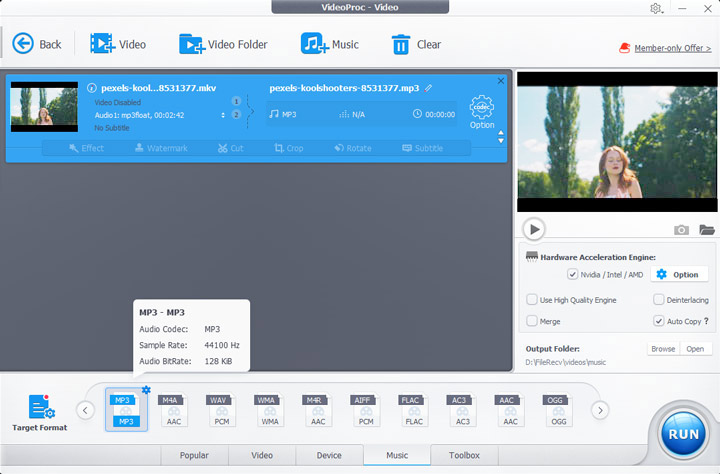The height and width of the screenshot is (474, 720).
Task: Move the file item up with the arrow
Action: [x=501, y=133]
